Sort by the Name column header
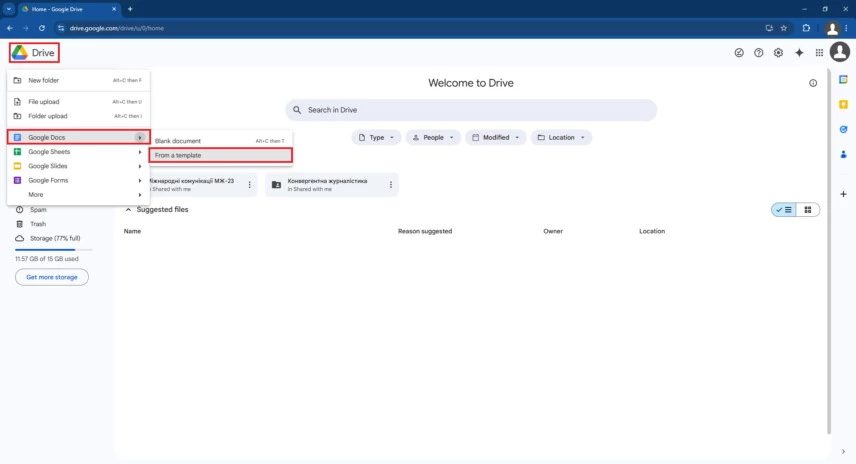 132,231
